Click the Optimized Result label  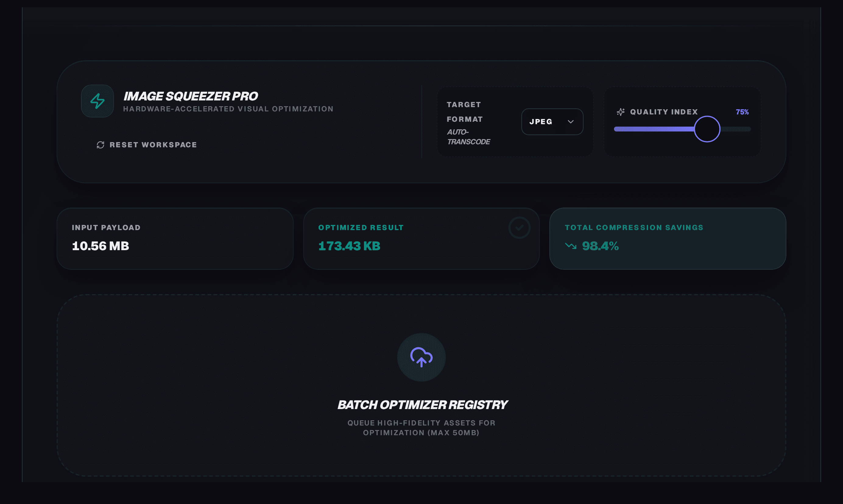[x=361, y=228]
